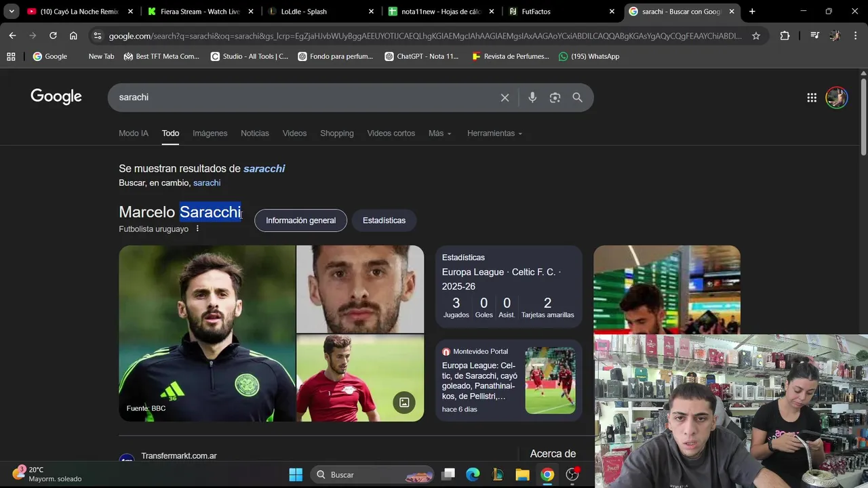Close the FutFactos tab

tap(612, 12)
